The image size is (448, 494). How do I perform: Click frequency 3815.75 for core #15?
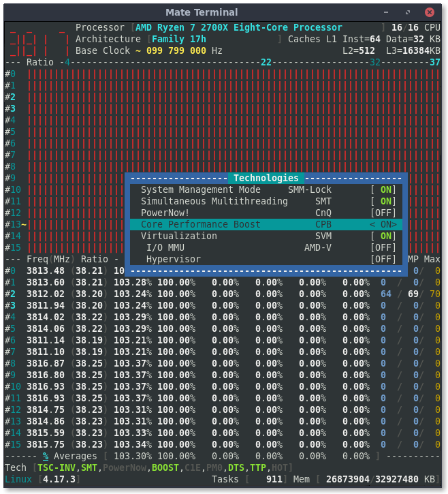46,444
